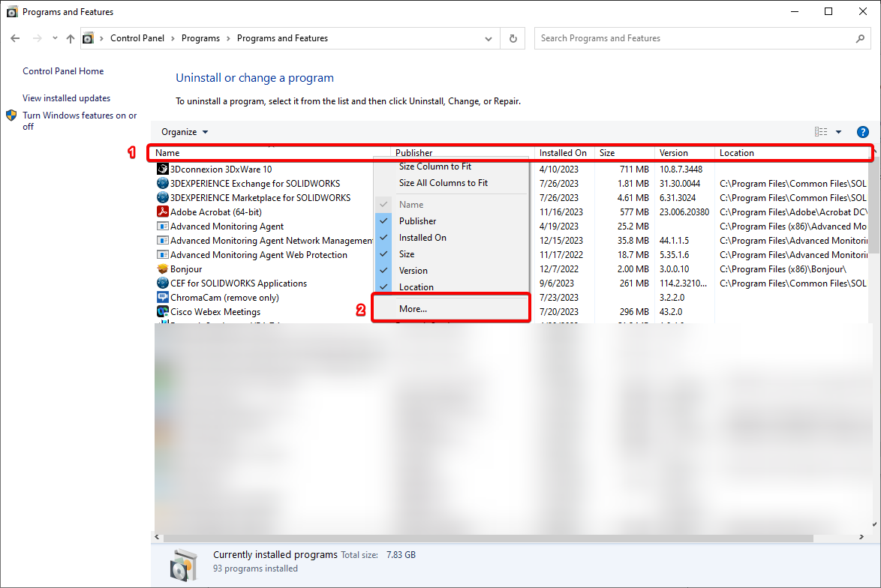This screenshot has height=588, width=881.
Task: Expand chevron before Control Panel breadcrumb
Action: pos(102,38)
